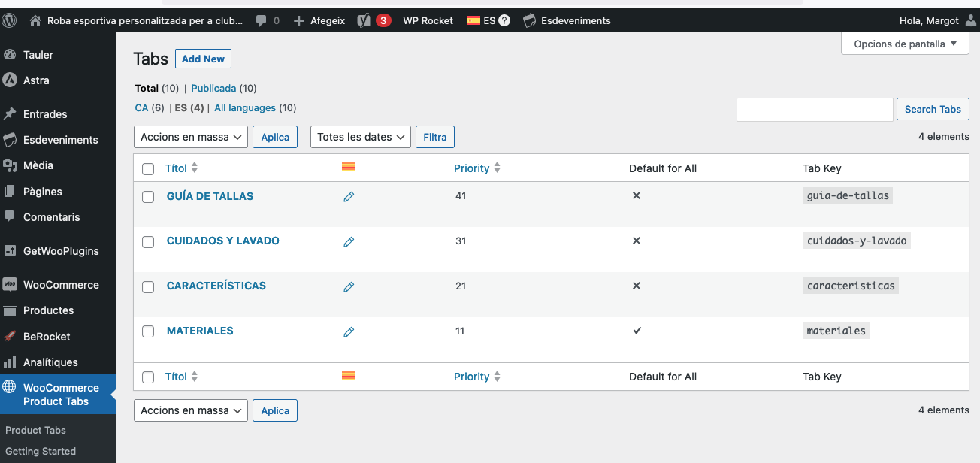
Task: Expand the Opcions de pantalla panel
Action: point(905,44)
